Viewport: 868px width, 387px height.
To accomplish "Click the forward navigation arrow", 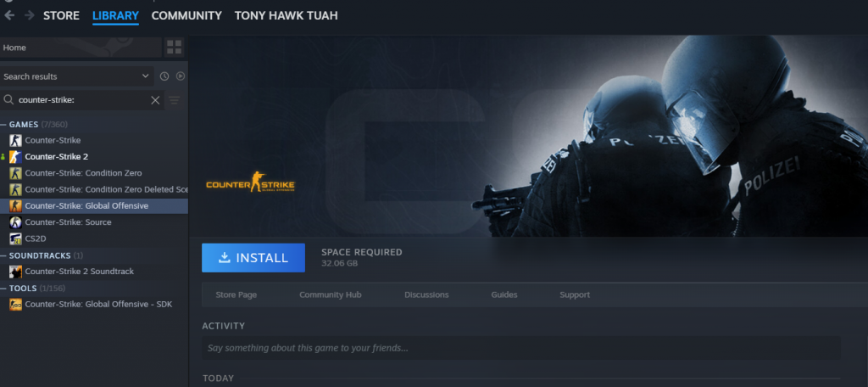I will click(x=30, y=15).
